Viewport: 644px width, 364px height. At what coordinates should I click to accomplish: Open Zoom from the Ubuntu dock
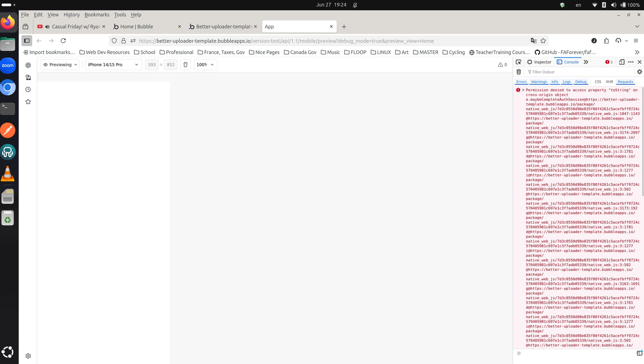tap(8, 66)
